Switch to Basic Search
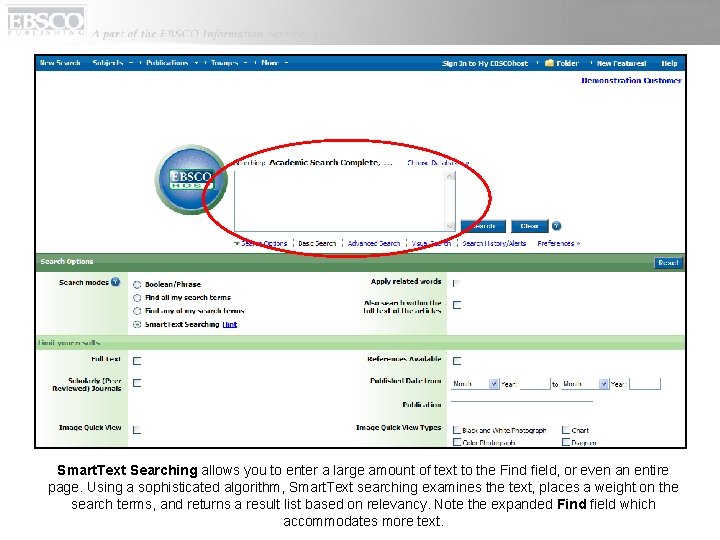The width and height of the screenshot is (720, 540). point(317,243)
